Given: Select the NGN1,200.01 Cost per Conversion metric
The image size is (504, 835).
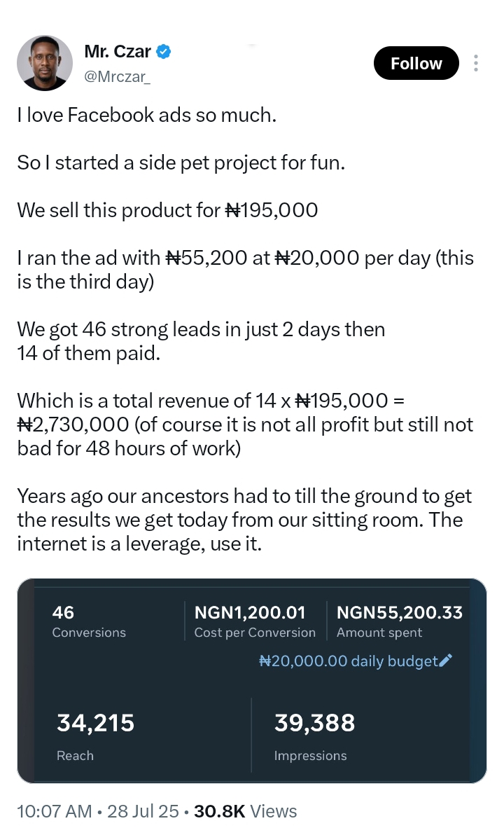Looking at the screenshot, I should [255, 621].
